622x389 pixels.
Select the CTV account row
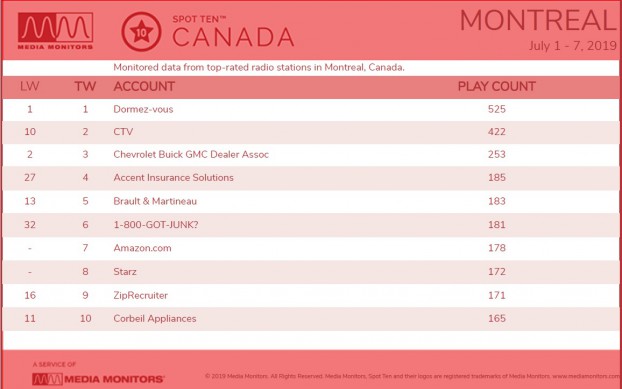[x=311, y=132]
